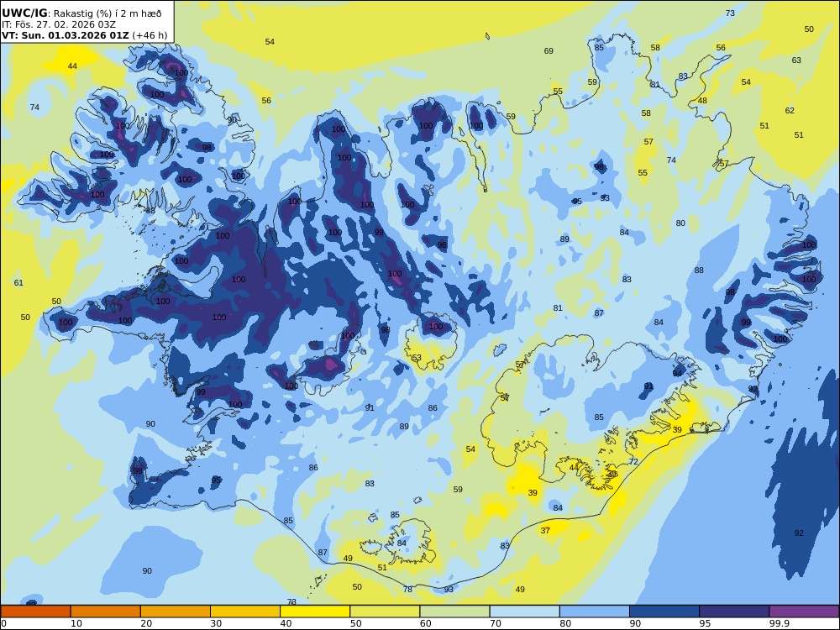The height and width of the screenshot is (630, 840).
Task: Click the humidity value '94' on the map
Action: tap(678, 374)
